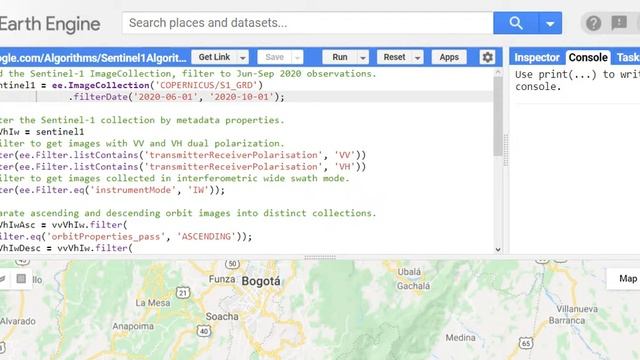Click the vertical divider grip beside the Console
Screen dimensions: 640x360
[506, 150]
